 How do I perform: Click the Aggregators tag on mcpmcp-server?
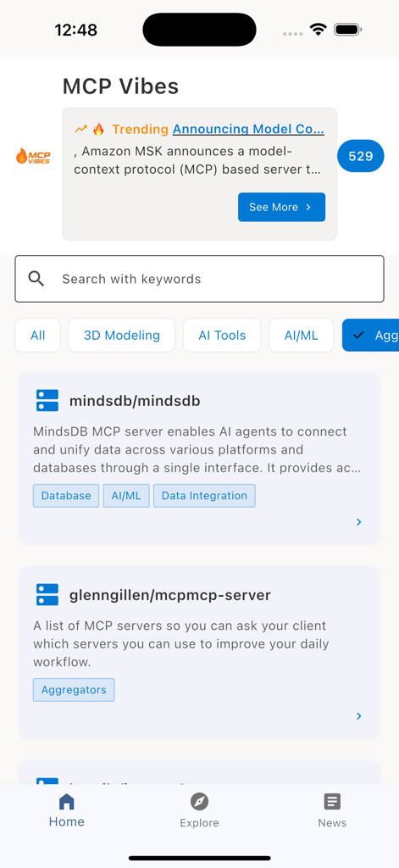click(74, 690)
